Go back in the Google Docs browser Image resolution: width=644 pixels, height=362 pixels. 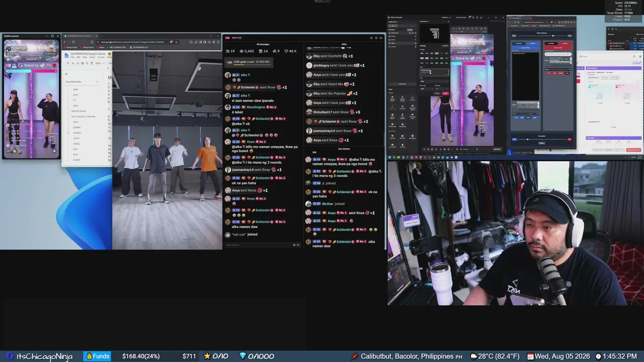tap(65, 42)
